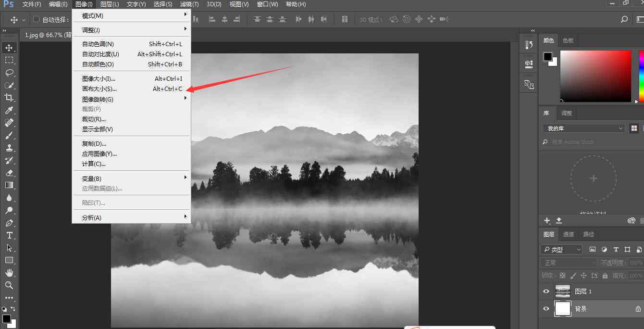Open the 滤镜(T) menu
This screenshot has height=329, width=644.
tap(189, 4)
